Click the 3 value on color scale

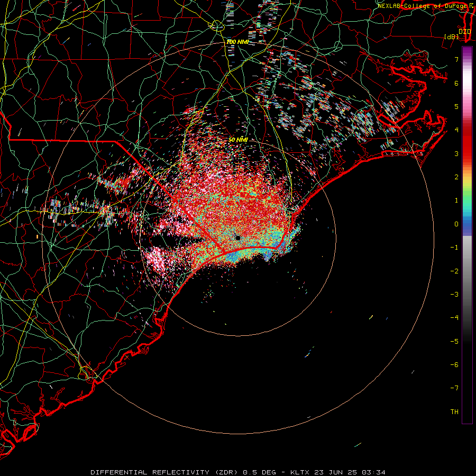[x=456, y=153]
